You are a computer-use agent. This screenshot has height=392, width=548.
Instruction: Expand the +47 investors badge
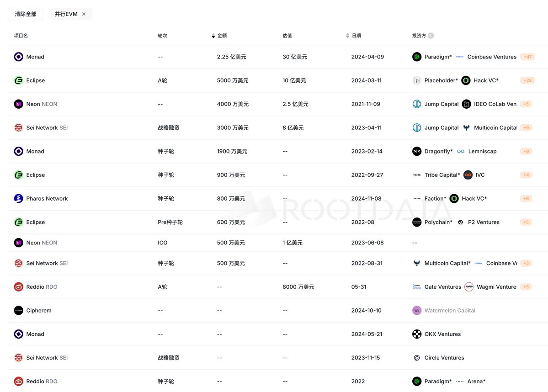pyautogui.click(x=527, y=57)
